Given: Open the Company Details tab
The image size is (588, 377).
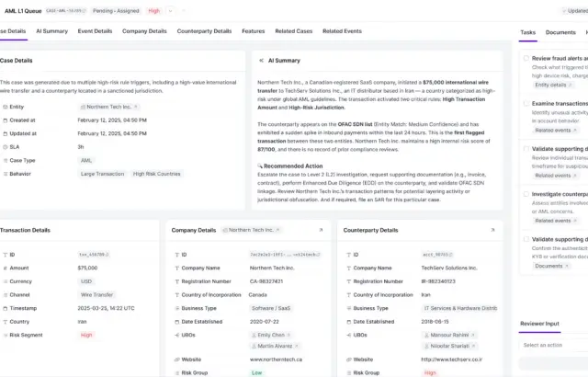Looking at the screenshot, I should (144, 31).
